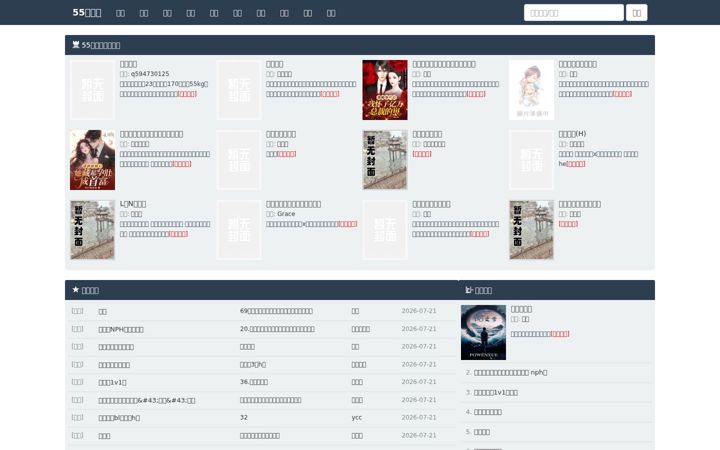Screen dimensions: 720x450
Task: Click the star icon in the updates section header
Action: [76, 290]
